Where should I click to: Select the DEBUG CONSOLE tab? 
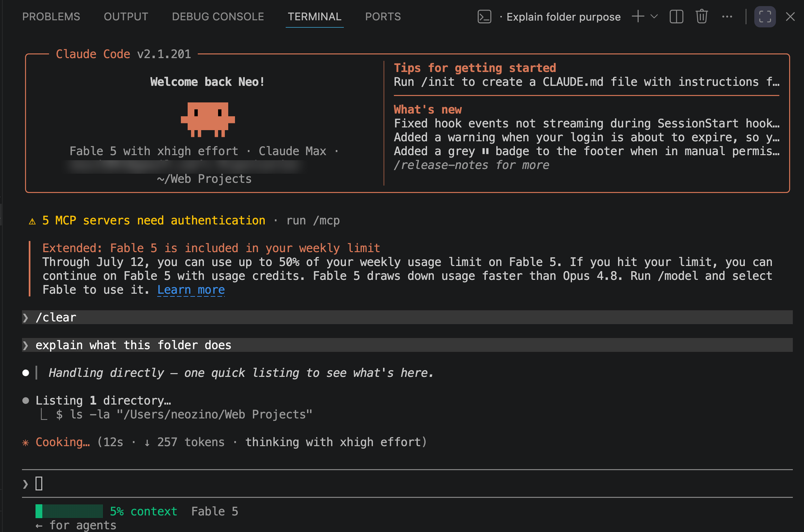point(218,17)
